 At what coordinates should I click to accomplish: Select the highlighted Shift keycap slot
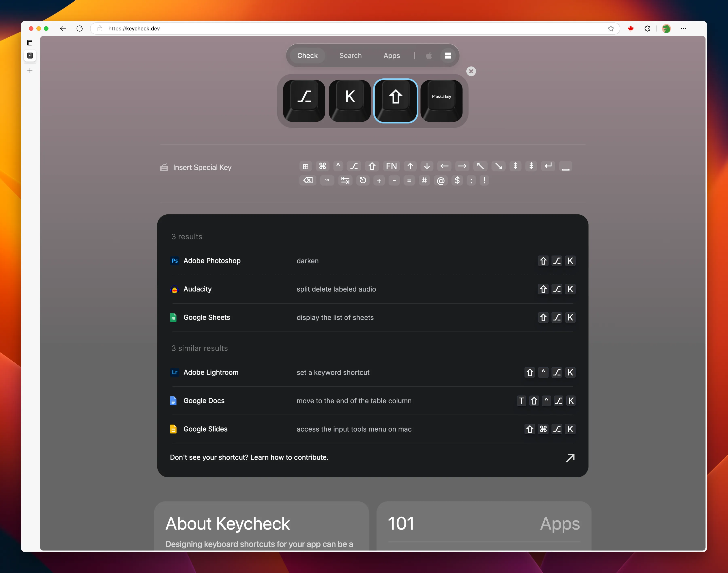coord(396,101)
